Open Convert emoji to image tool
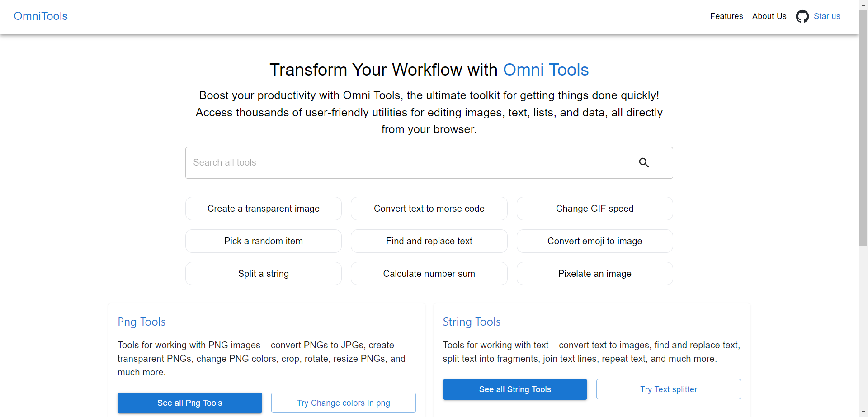Screen dimensions: 868x417 [x=594, y=241]
